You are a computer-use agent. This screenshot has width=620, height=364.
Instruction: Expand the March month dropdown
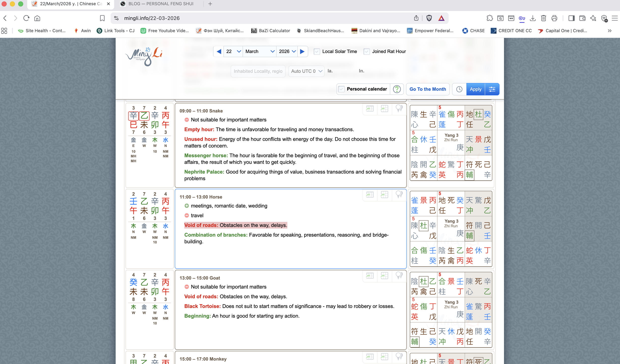pos(259,52)
